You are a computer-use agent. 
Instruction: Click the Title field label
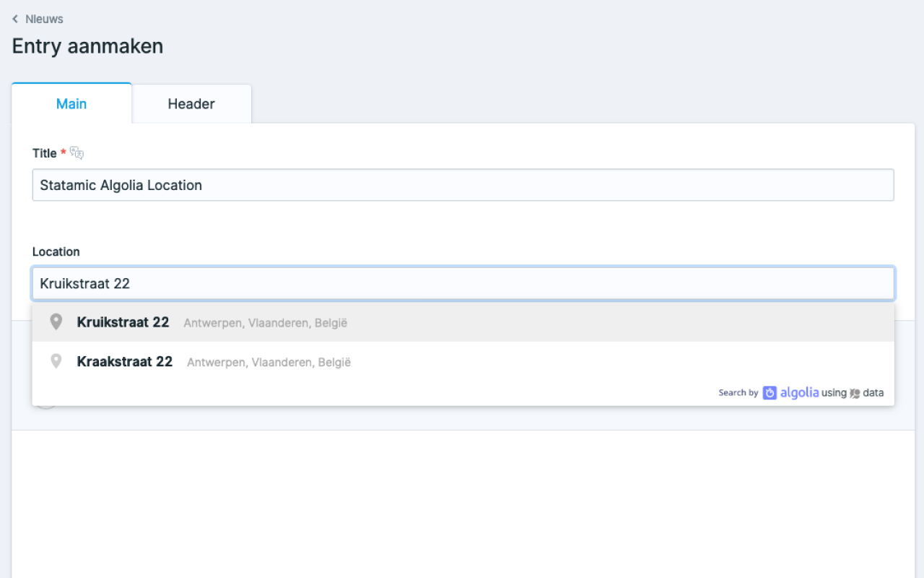coord(45,153)
